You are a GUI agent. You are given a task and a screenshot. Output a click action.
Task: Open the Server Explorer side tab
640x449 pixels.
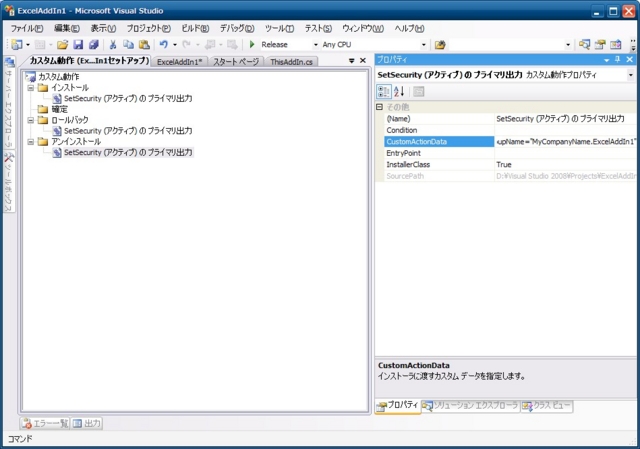[x=9, y=102]
